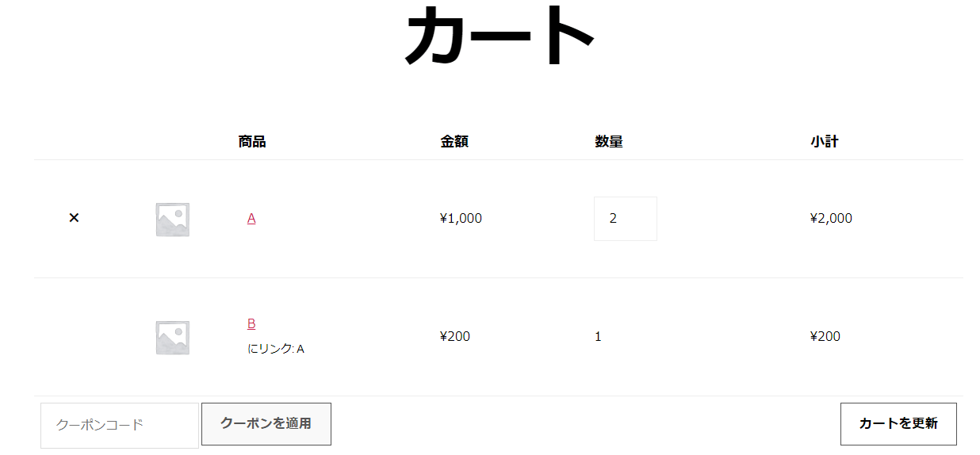Select the ¥1,000 price of product A
This screenshot has width=980, height=455.
click(461, 218)
